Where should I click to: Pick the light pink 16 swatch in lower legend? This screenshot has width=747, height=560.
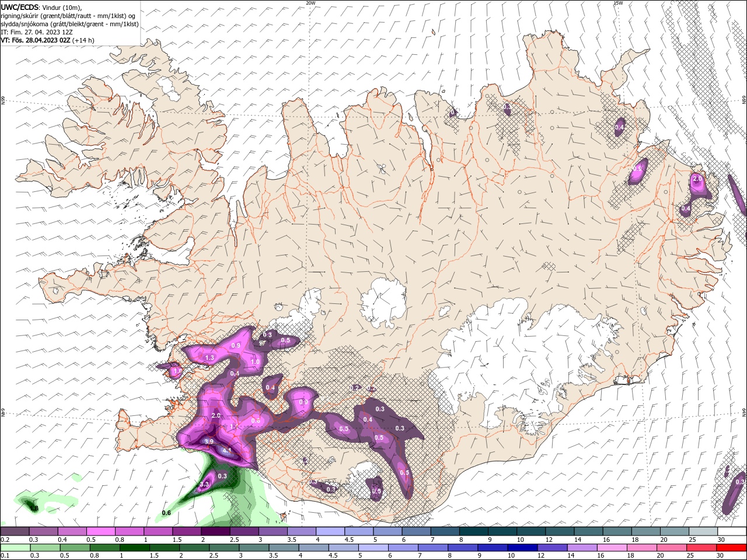tap(612, 548)
